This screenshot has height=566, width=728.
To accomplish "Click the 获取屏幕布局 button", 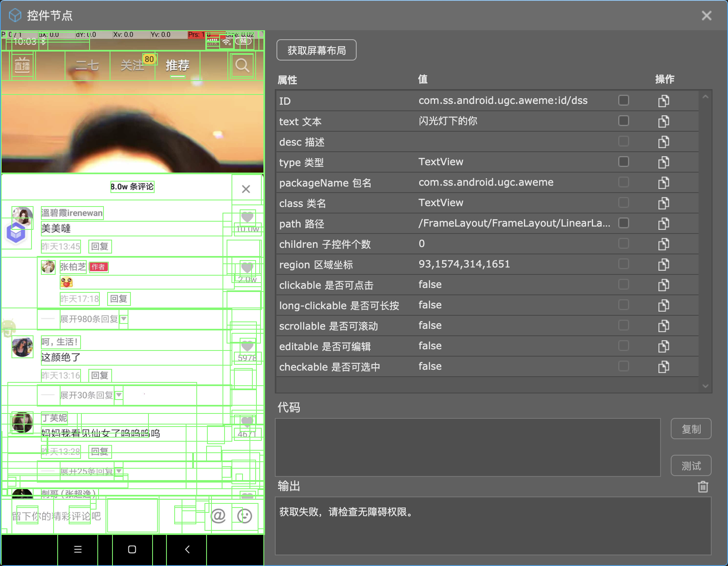I will click(317, 50).
